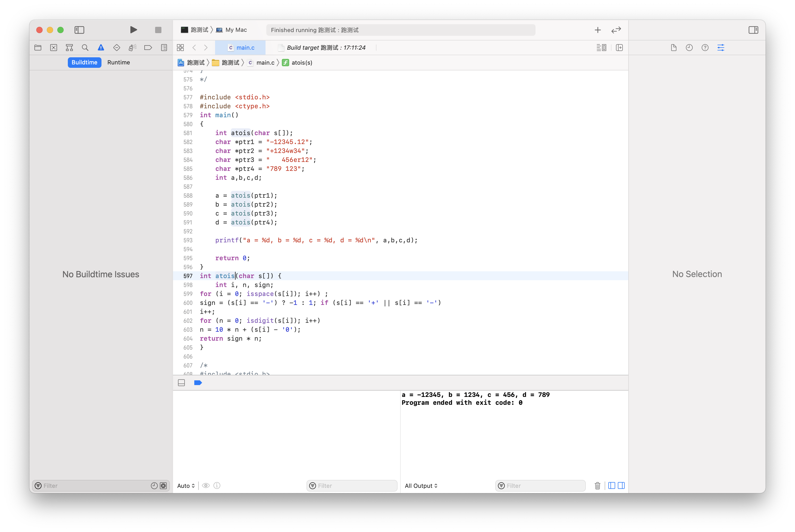Toggle the inspector panel on the right
Image resolution: width=795 pixels, height=532 pixels.
pos(753,30)
